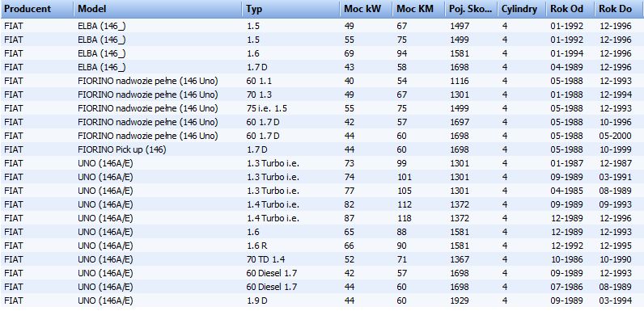
Task: Select the UNO 70 TD 1.4 row
Action: [x=322, y=259]
